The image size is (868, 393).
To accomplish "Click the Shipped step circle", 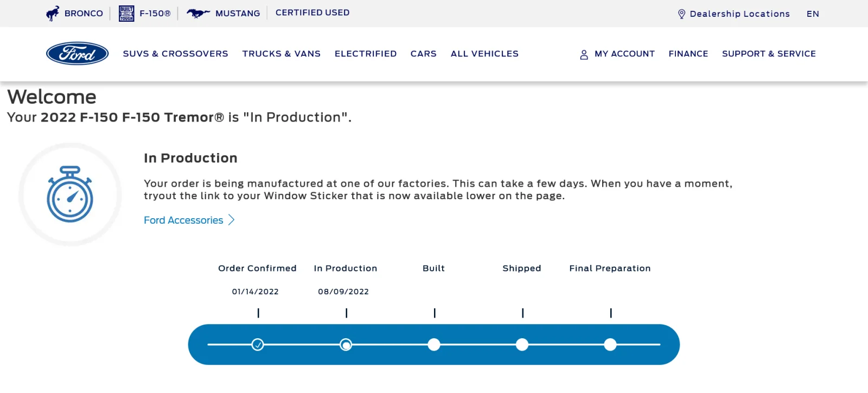I will (522, 345).
